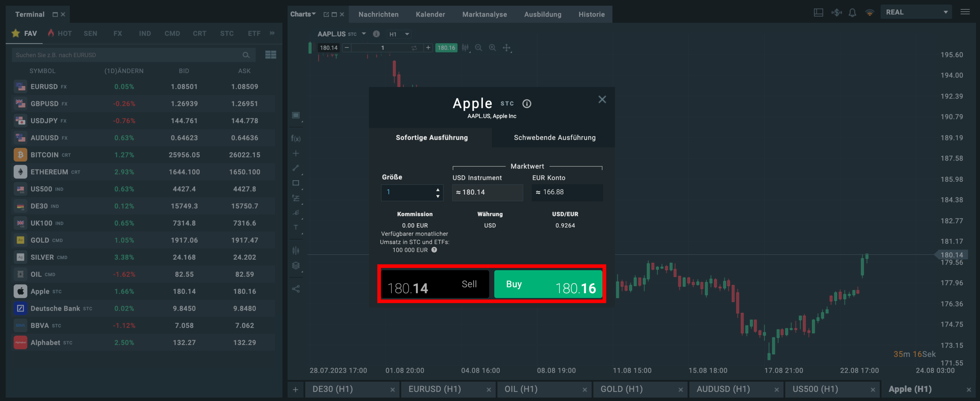The width and height of the screenshot is (980, 401).
Task: Click green Buy button at 180.16 in dialog
Action: coord(548,284)
